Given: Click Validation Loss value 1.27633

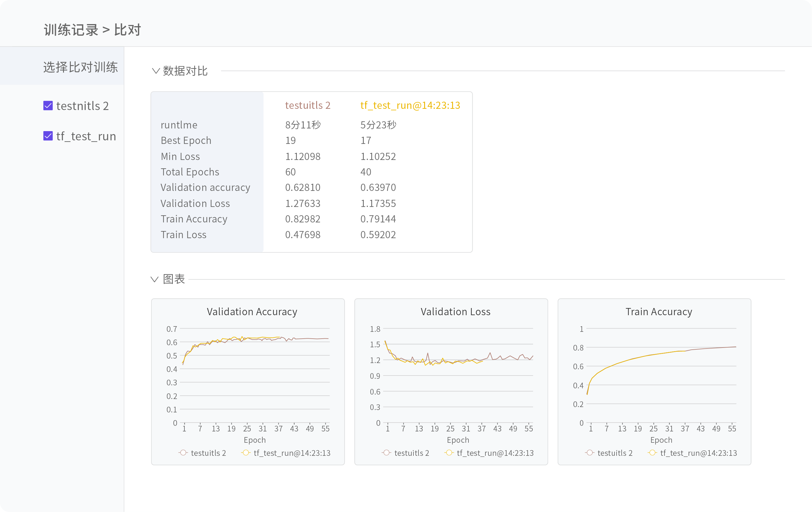Looking at the screenshot, I should [x=303, y=203].
